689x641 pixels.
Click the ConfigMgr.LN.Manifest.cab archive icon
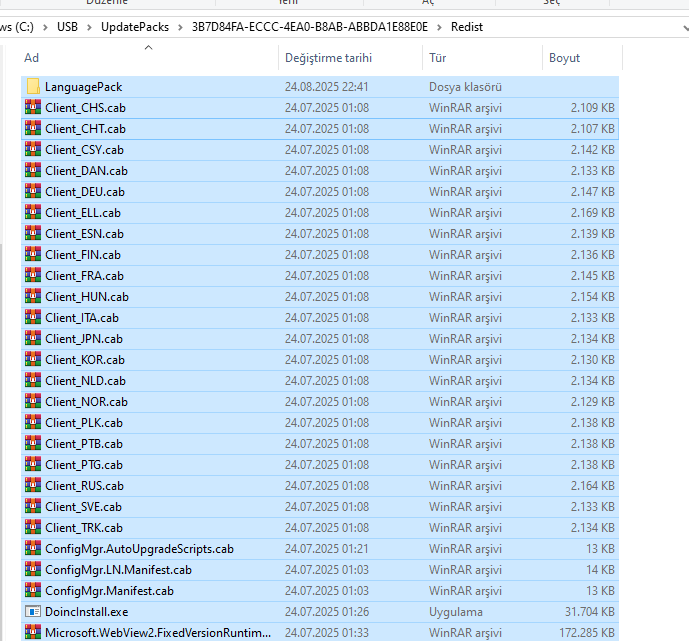pos(33,569)
